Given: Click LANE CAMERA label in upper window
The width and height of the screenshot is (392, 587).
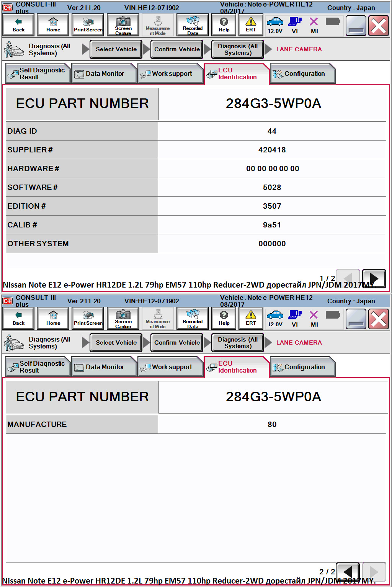Looking at the screenshot, I should point(299,49).
